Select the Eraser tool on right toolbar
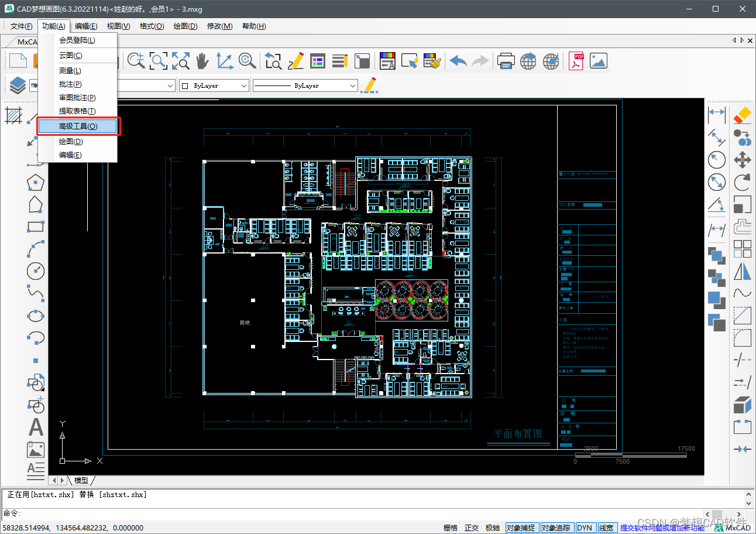756x534 pixels. (742, 115)
